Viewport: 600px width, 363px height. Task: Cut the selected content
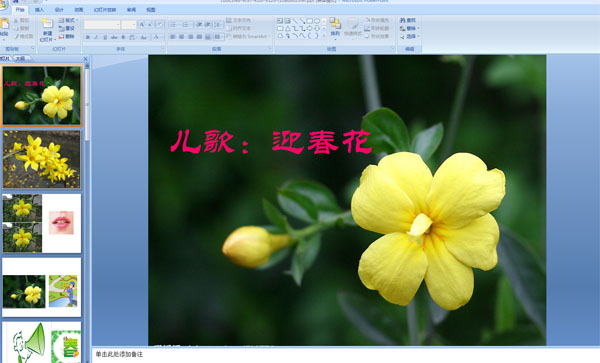[x=21, y=20]
